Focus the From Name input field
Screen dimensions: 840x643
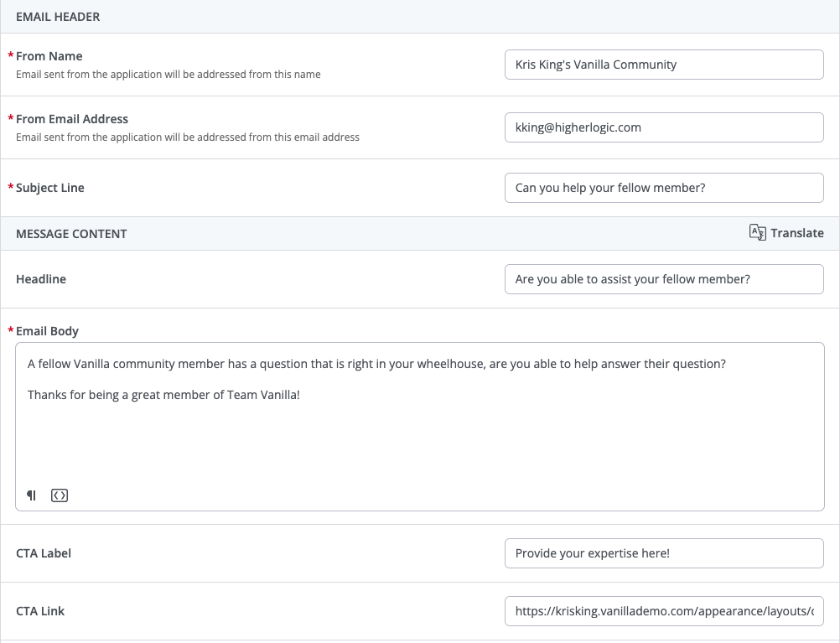click(x=664, y=65)
